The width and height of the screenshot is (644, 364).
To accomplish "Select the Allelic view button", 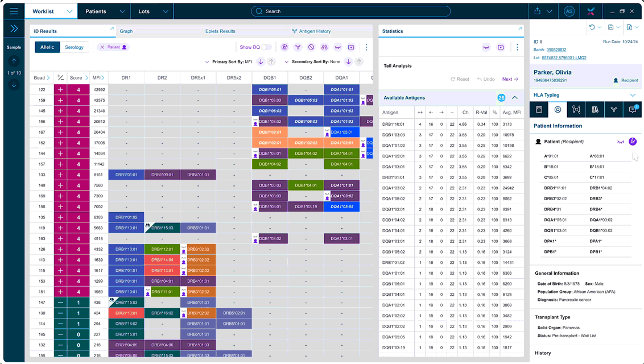I will coord(47,47).
